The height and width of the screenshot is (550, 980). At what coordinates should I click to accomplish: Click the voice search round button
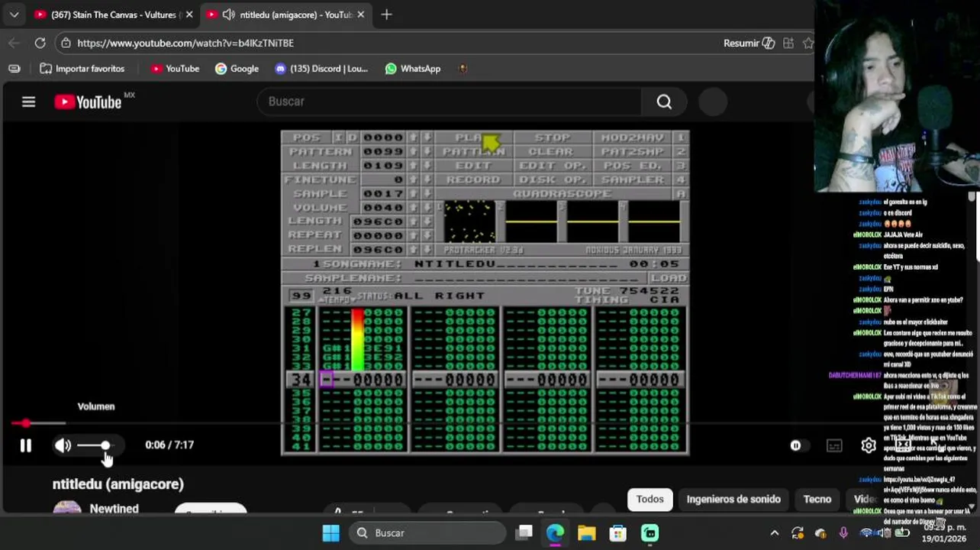pos(713,102)
